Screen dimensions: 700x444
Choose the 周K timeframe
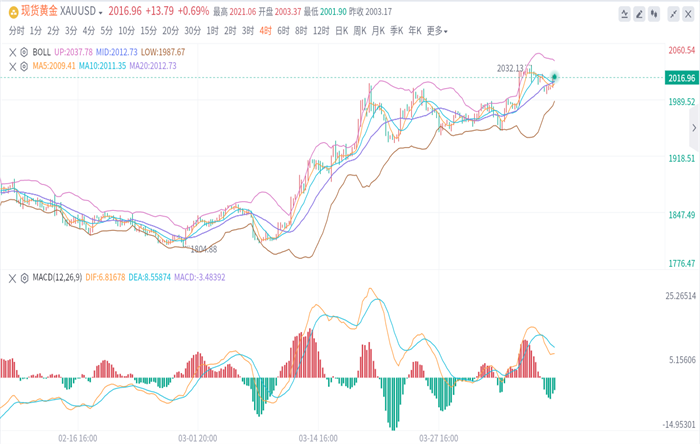point(360,31)
